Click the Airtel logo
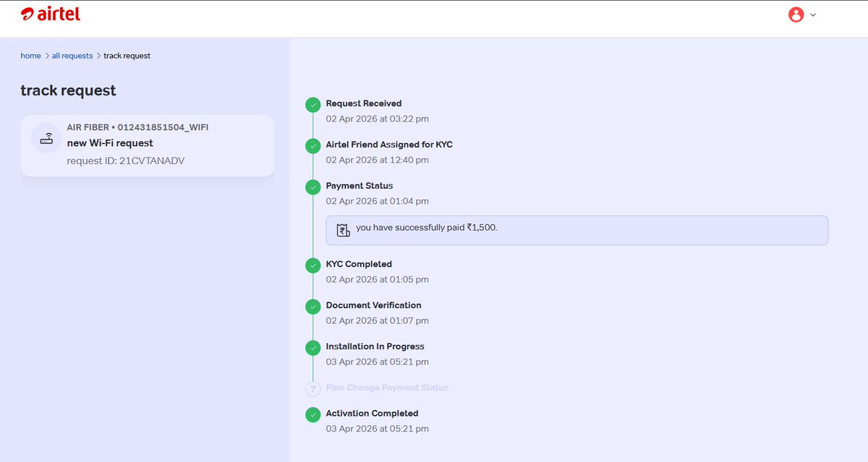The height and width of the screenshot is (462, 868). point(51,14)
